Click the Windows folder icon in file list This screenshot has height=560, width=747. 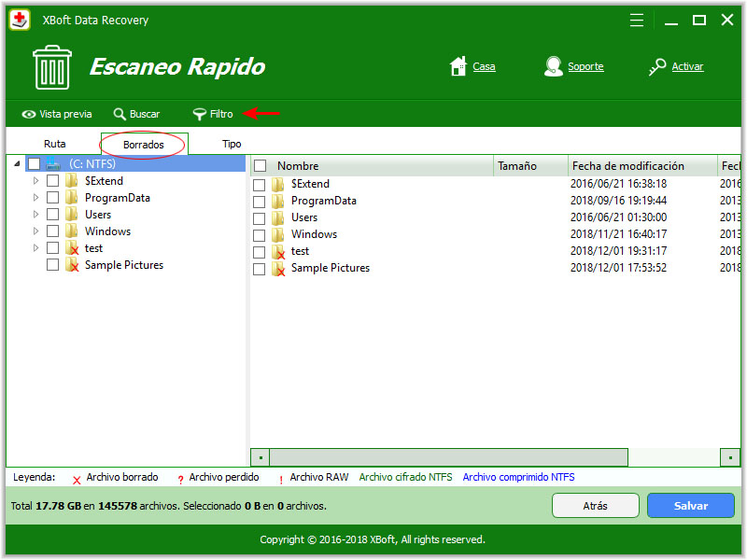[278, 234]
